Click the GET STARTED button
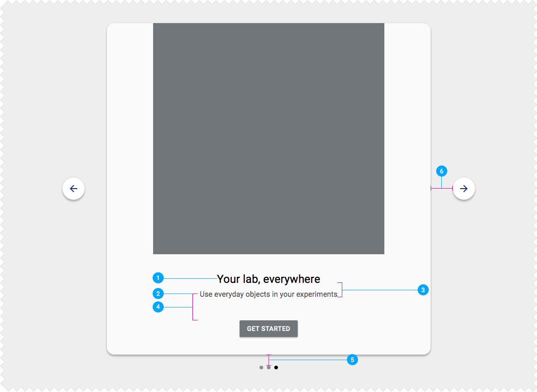 pyautogui.click(x=268, y=329)
